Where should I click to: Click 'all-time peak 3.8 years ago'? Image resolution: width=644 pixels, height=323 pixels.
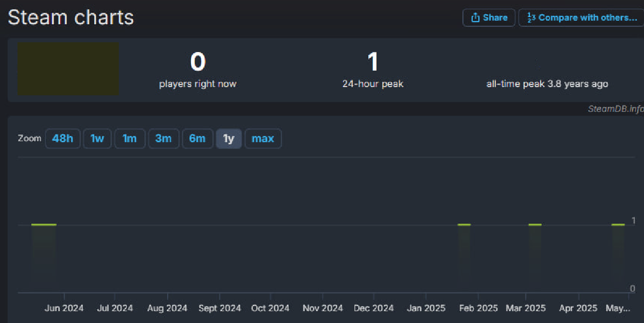click(547, 84)
